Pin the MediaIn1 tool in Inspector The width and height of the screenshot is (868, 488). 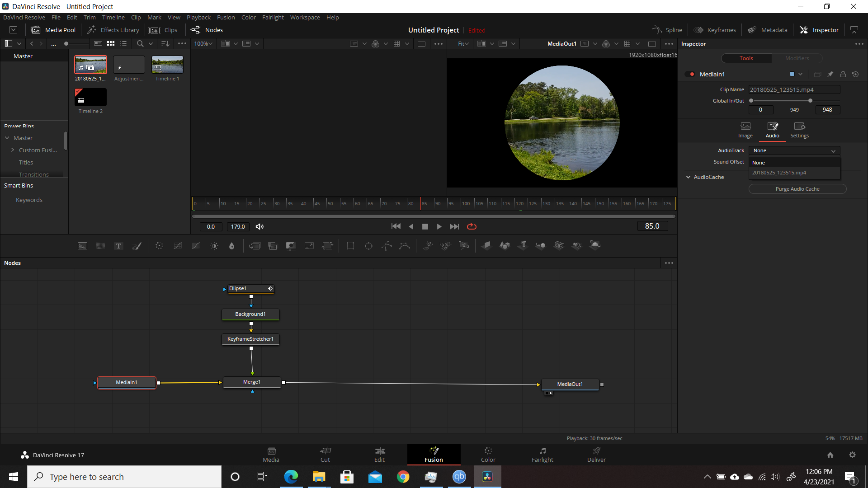point(830,74)
